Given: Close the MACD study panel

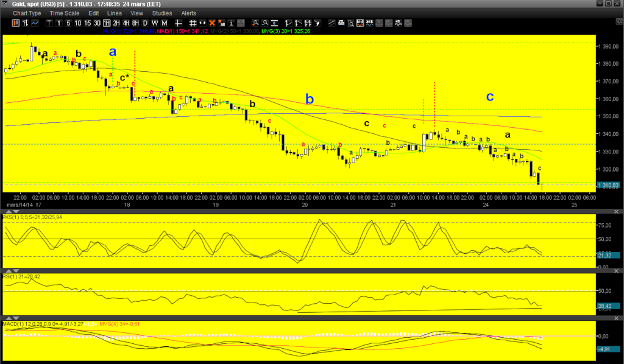Looking at the screenshot, I should pyautogui.click(x=617, y=318).
